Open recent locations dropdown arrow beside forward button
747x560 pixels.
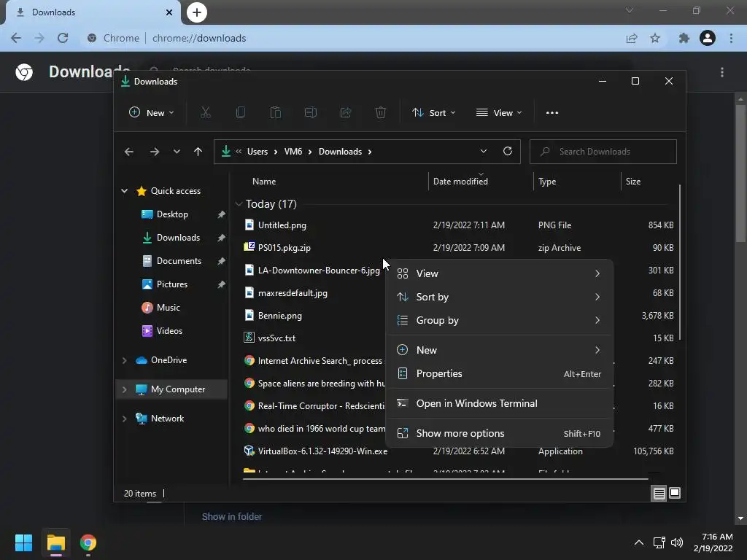pyautogui.click(x=177, y=152)
